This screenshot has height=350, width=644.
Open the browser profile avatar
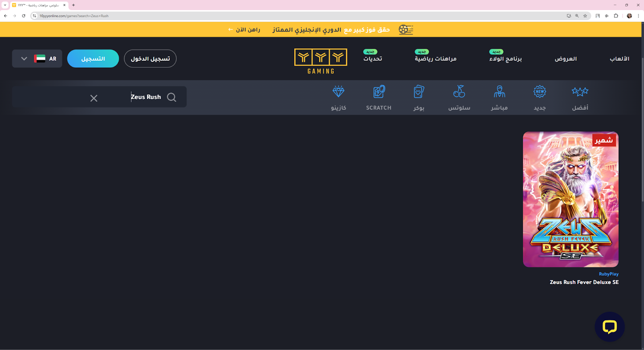pyautogui.click(x=630, y=16)
